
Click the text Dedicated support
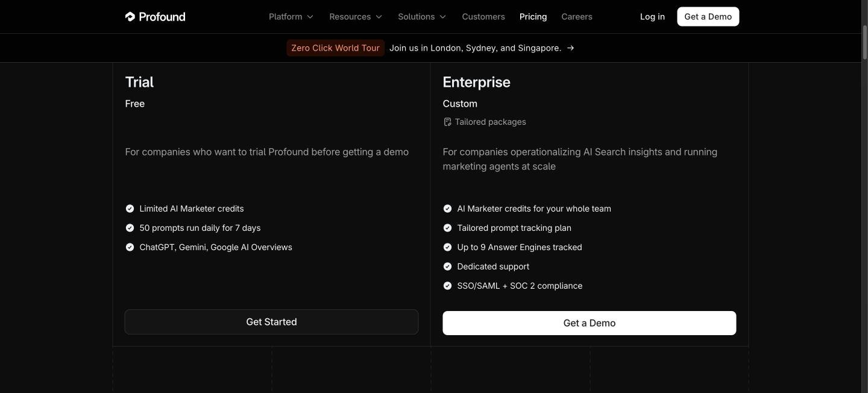click(493, 266)
